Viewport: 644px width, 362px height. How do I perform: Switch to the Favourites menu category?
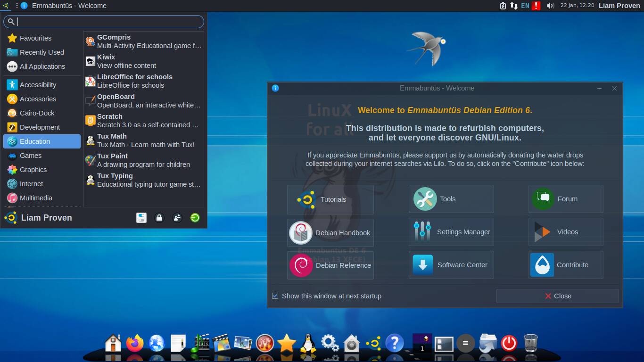[36, 38]
